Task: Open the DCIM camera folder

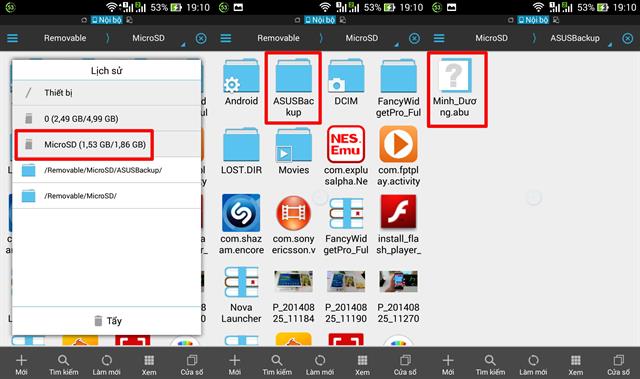Action: 346,83
